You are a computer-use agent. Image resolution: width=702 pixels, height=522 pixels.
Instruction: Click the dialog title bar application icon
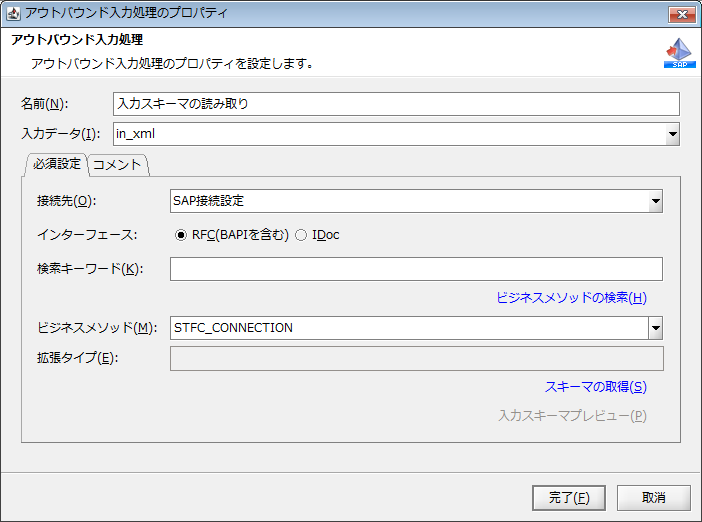pyautogui.click(x=13, y=13)
